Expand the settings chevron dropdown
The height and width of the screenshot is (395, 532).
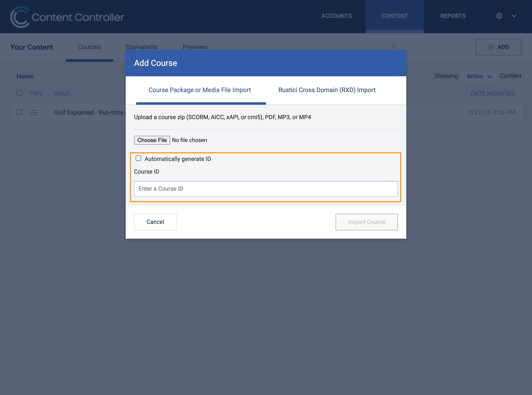[514, 16]
